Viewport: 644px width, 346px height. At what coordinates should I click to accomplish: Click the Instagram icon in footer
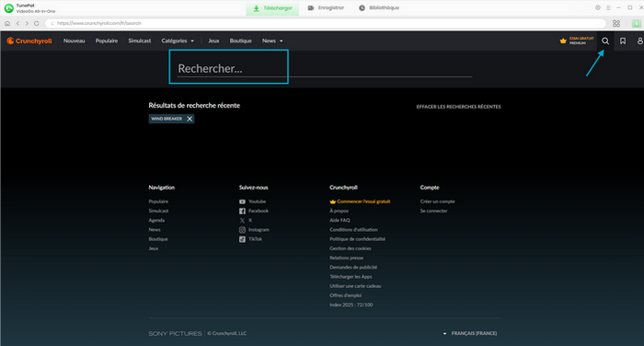(242, 230)
